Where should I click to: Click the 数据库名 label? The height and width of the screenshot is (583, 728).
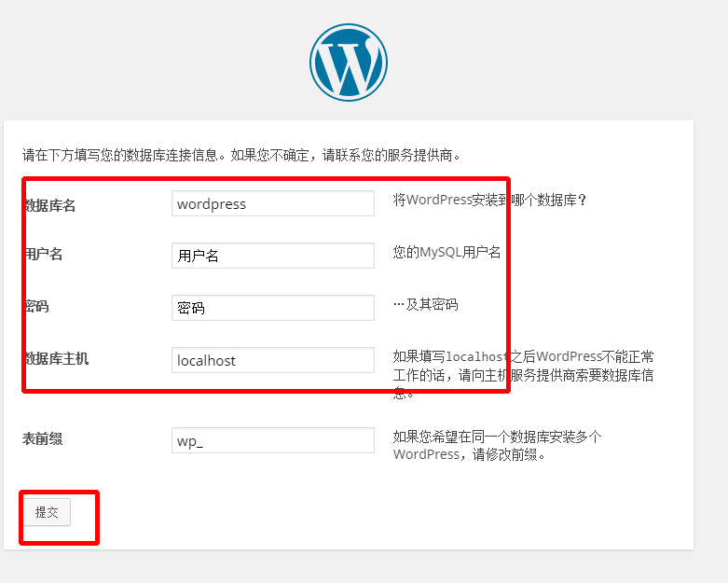click(x=49, y=205)
